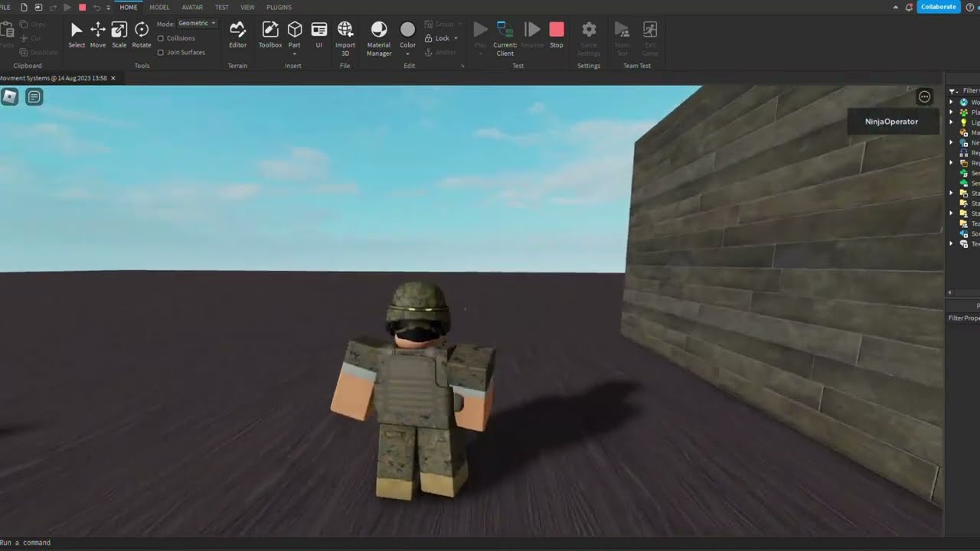The width and height of the screenshot is (980, 551).
Task: Click the Paste clipboard icon
Action: pos(7,31)
